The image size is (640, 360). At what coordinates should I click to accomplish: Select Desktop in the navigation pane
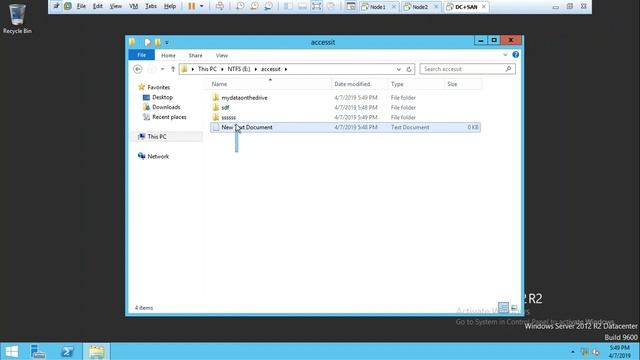(162, 97)
